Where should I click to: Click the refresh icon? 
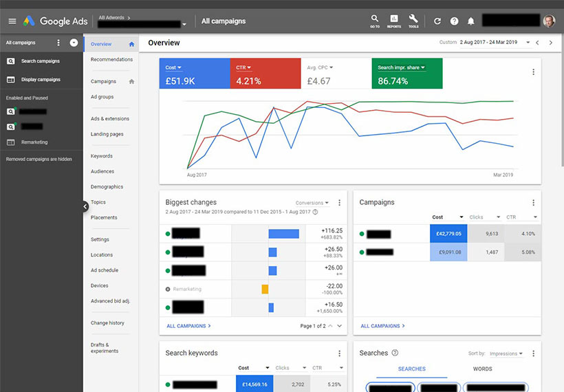click(437, 21)
